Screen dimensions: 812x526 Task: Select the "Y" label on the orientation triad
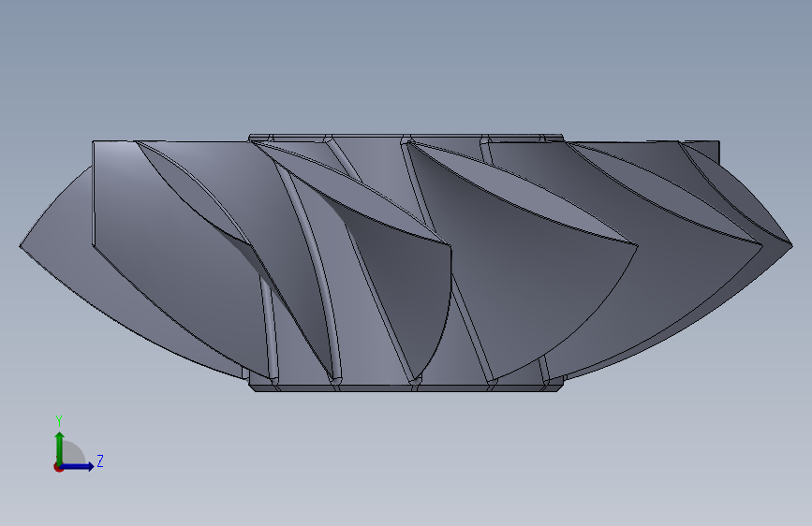(x=59, y=421)
